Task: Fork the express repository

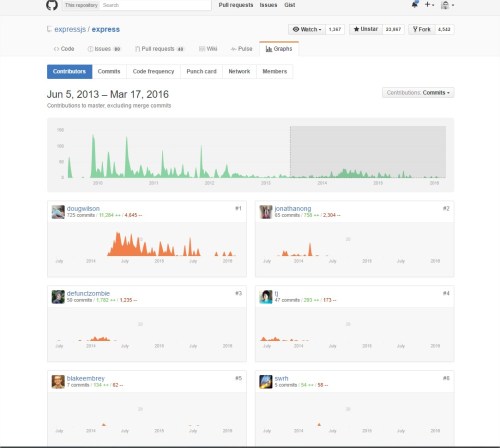Action: tap(422, 29)
